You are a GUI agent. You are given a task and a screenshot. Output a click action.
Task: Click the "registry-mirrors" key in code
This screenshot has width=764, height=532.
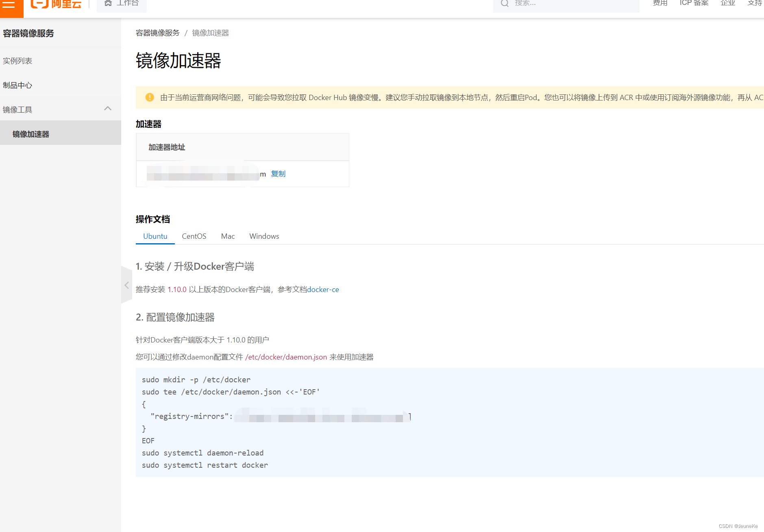189,416
